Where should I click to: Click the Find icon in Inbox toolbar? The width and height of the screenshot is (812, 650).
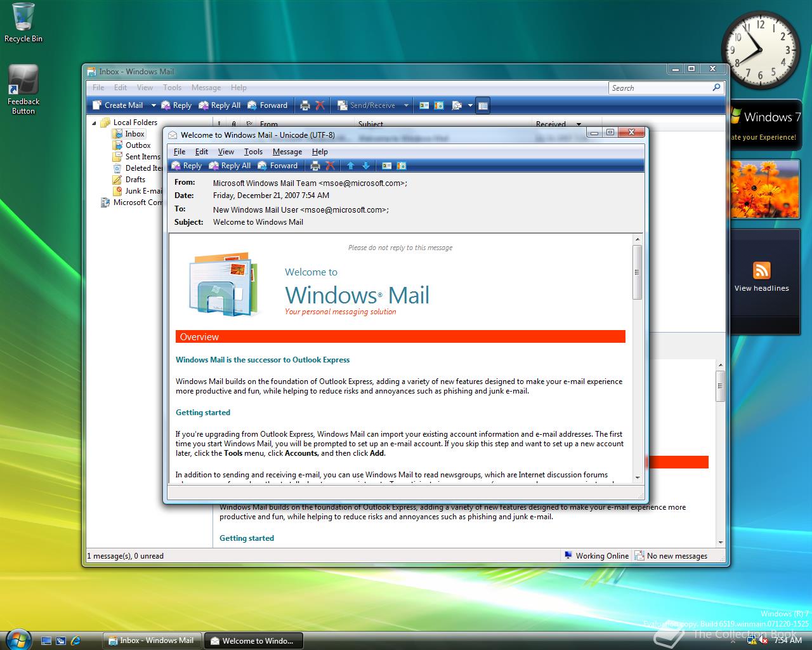click(456, 105)
